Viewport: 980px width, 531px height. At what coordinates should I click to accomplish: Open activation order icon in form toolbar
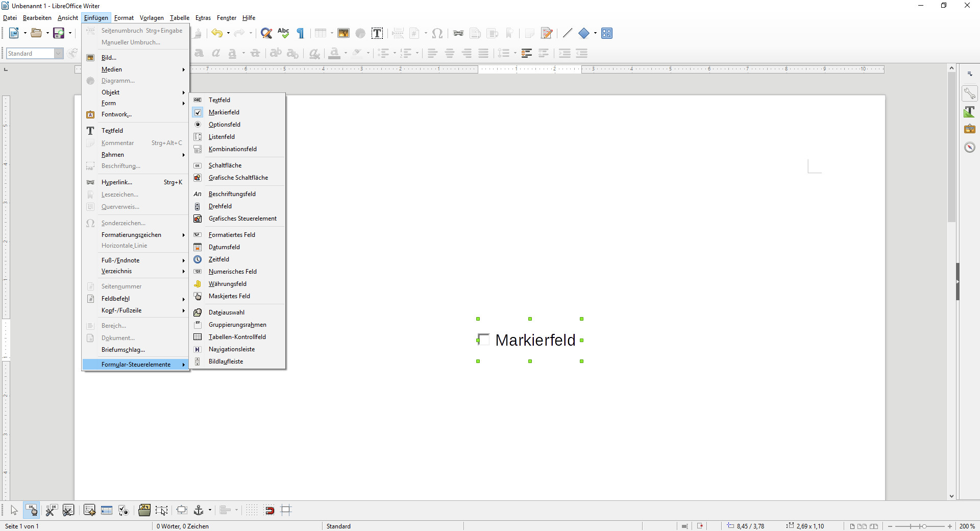(124, 510)
